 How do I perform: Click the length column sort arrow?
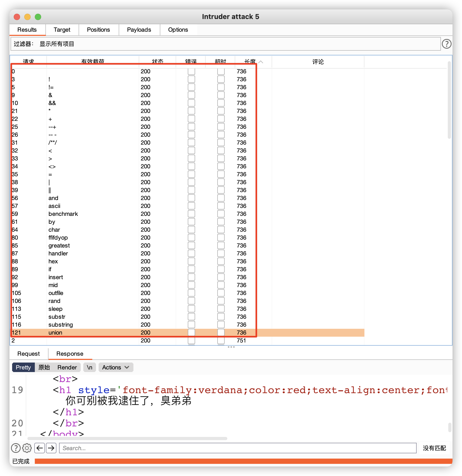[x=261, y=62]
